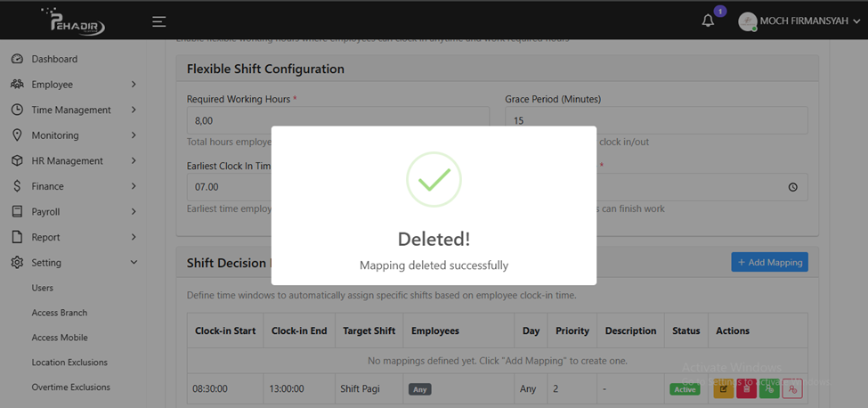
Task: Click the Monitoring location pin icon
Action: 17,135
